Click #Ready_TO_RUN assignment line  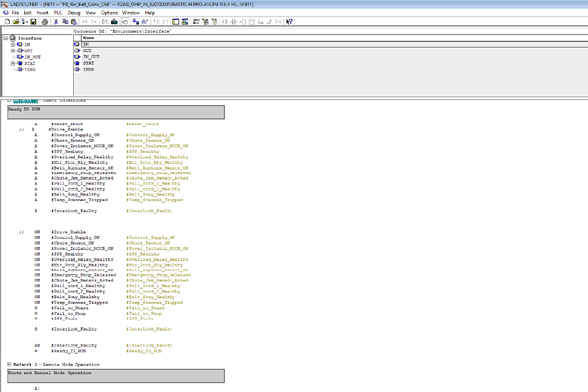69,351
